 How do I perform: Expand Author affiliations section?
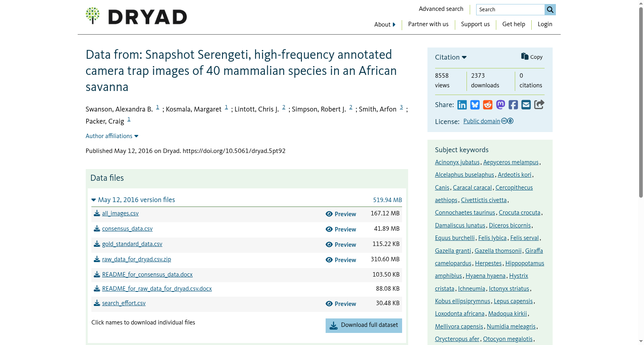(112, 136)
